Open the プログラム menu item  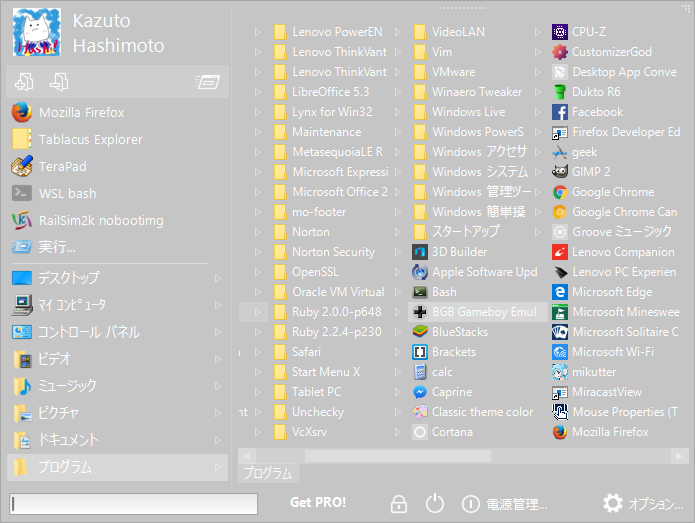tap(117, 467)
